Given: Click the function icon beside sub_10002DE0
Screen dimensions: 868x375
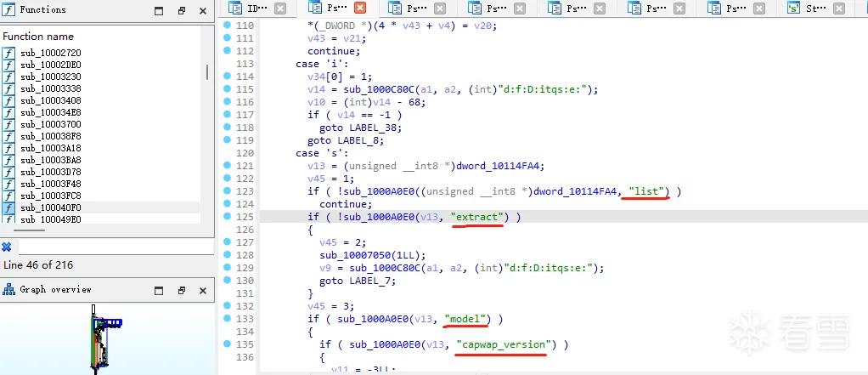Looking at the screenshot, I should [8, 65].
